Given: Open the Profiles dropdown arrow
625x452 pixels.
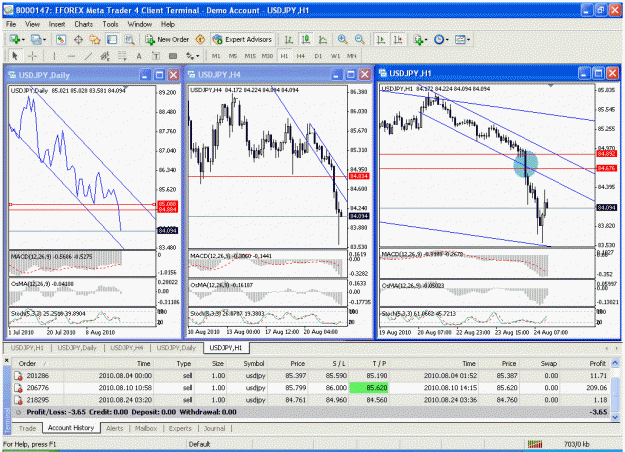Looking at the screenshot, I should pyautogui.click(x=44, y=40).
